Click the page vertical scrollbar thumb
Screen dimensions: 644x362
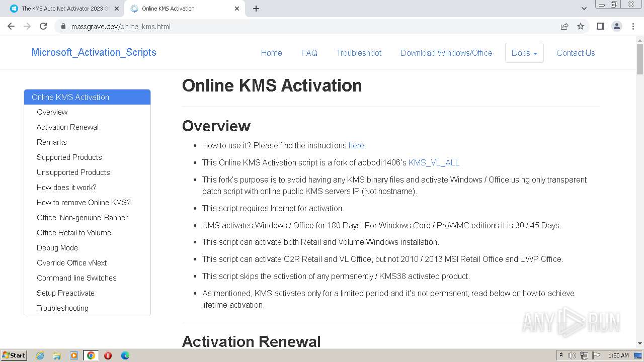coord(639,59)
